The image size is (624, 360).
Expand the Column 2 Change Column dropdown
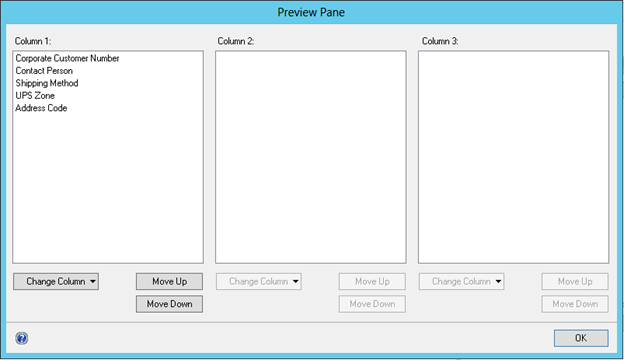[259, 281]
